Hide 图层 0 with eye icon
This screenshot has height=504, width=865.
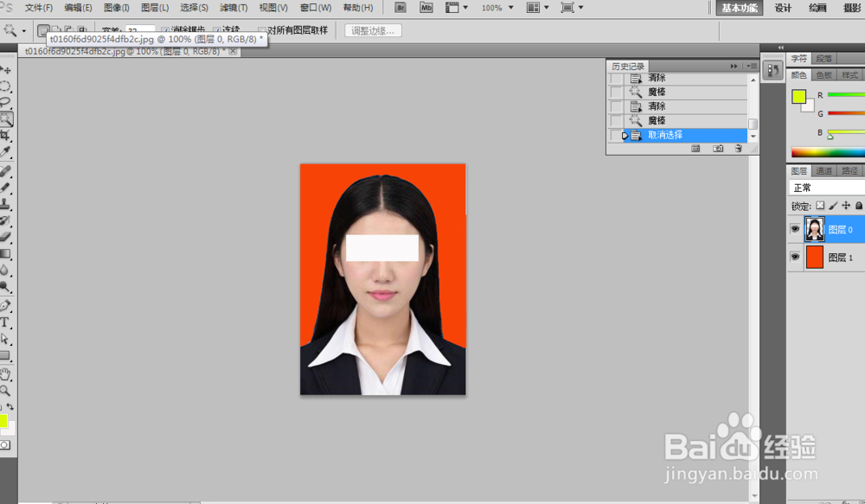click(x=795, y=229)
